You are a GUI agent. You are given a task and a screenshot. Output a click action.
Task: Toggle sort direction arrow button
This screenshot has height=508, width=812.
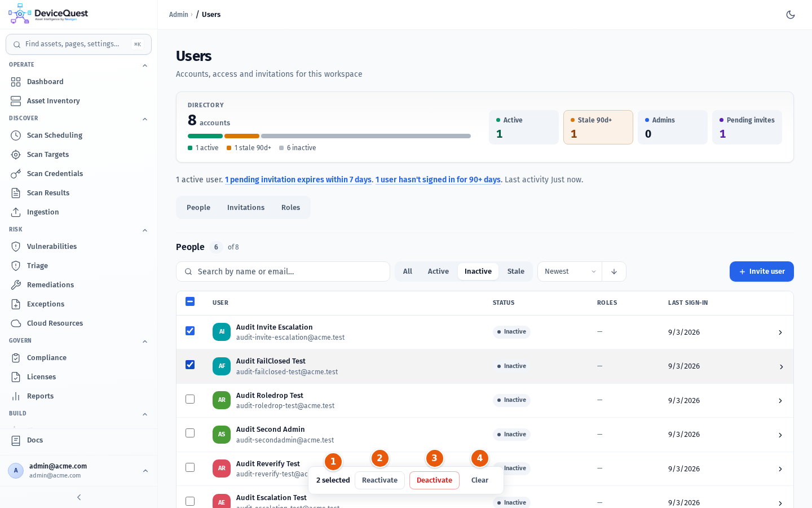(614, 271)
